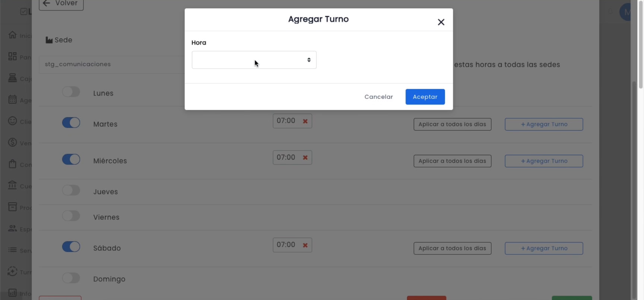The width and height of the screenshot is (644, 300).
Task: Enable the Jueves toggle
Action: (x=71, y=190)
